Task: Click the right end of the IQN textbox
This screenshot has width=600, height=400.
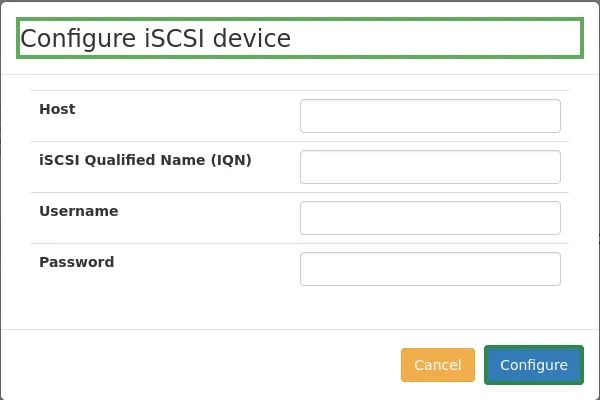Action: tap(550, 167)
